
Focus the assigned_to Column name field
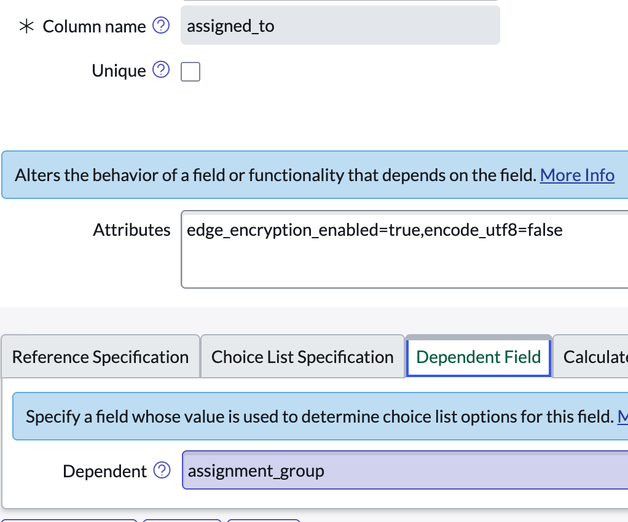[x=340, y=25]
